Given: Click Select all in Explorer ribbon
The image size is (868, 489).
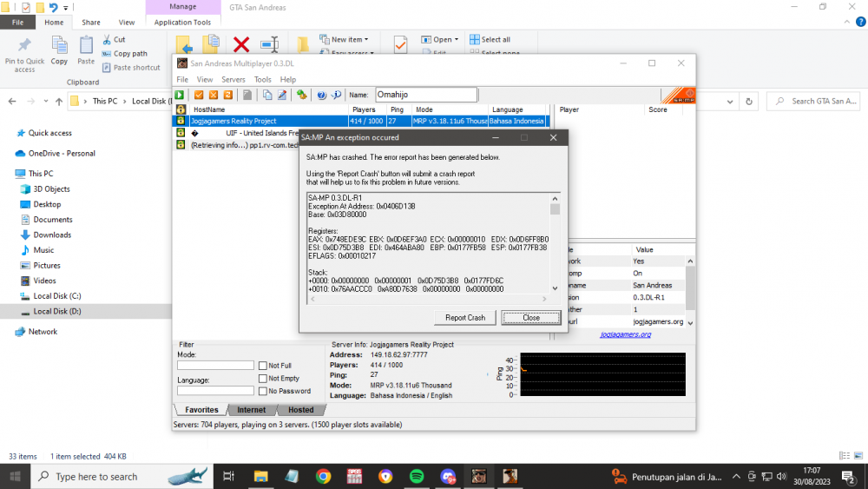Looking at the screenshot, I should 490,39.
